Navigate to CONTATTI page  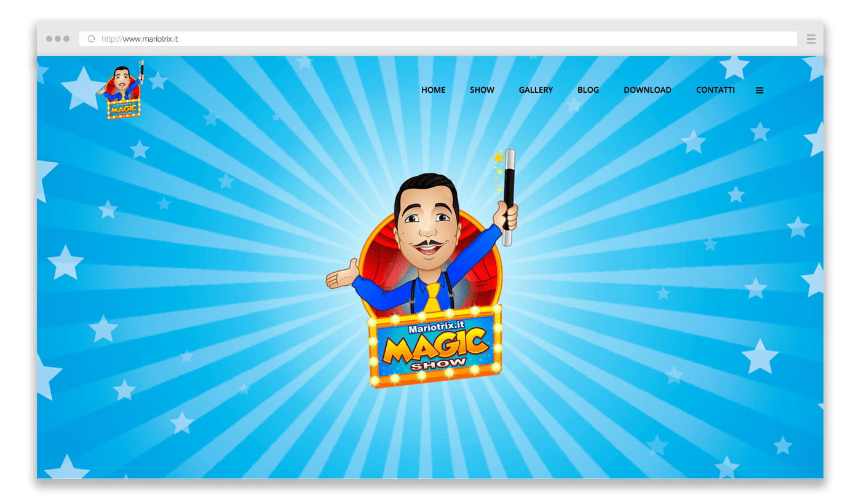[x=715, y=90]
